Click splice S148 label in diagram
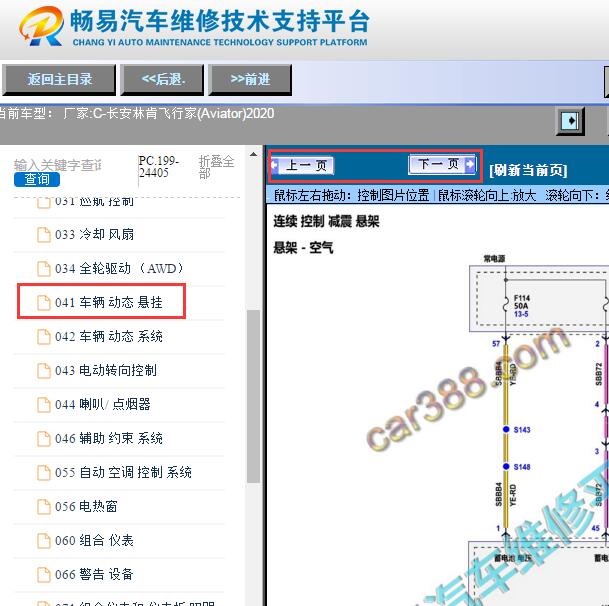The height and width of the screenshot is (606, 609). click(x=522, y=467)
